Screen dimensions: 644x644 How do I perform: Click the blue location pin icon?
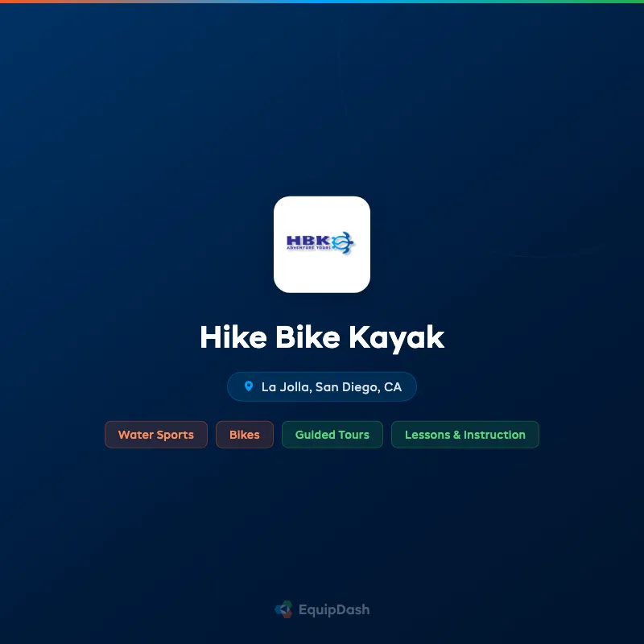pos(249,386)
